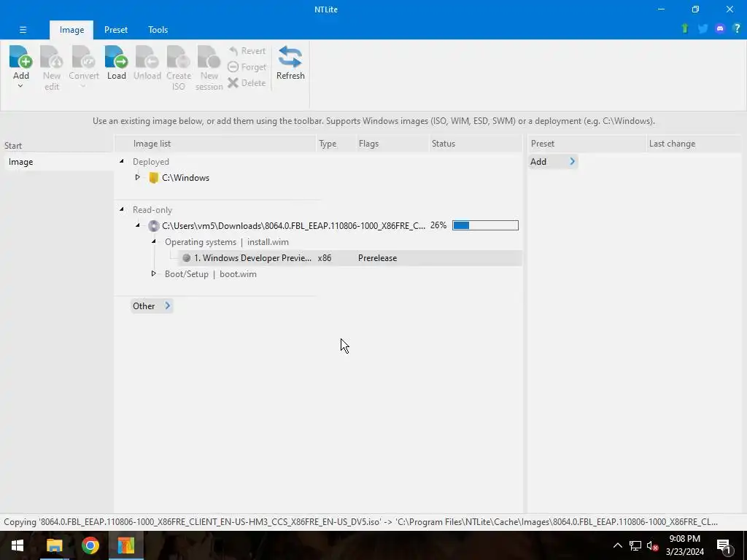Click the Unload image icon

pos(147,57)
